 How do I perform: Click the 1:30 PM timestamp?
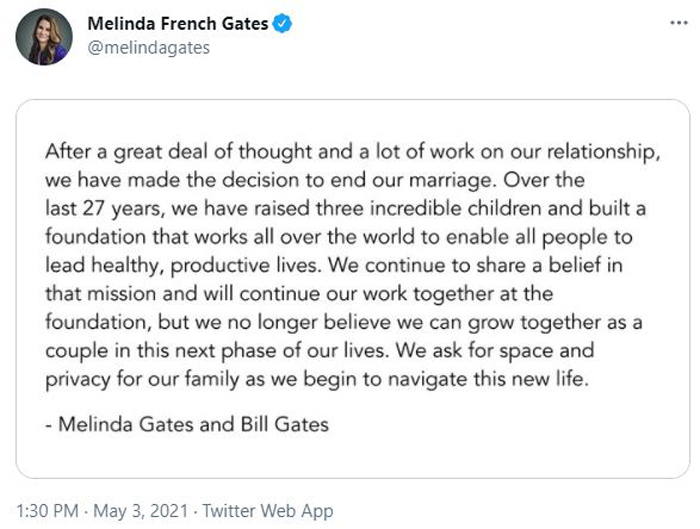pos(47,511)
